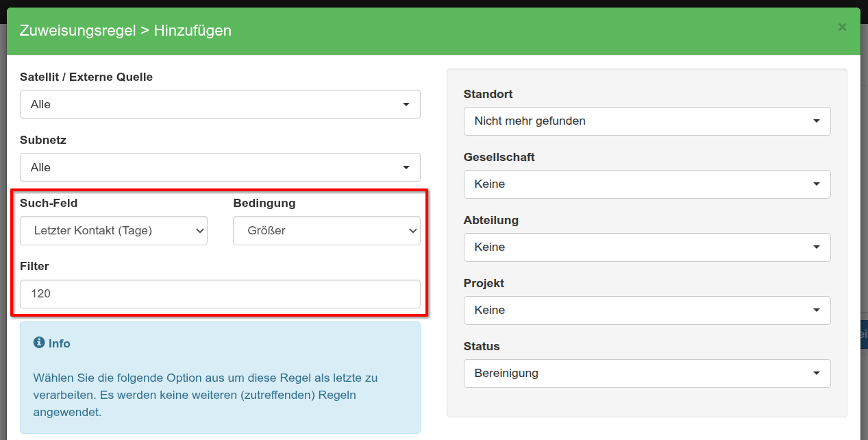Click the dialog title Zuweisungsregel > Hinzufügen
The image size is (868, 440).
pyautogui.click(x=125, y=30)
